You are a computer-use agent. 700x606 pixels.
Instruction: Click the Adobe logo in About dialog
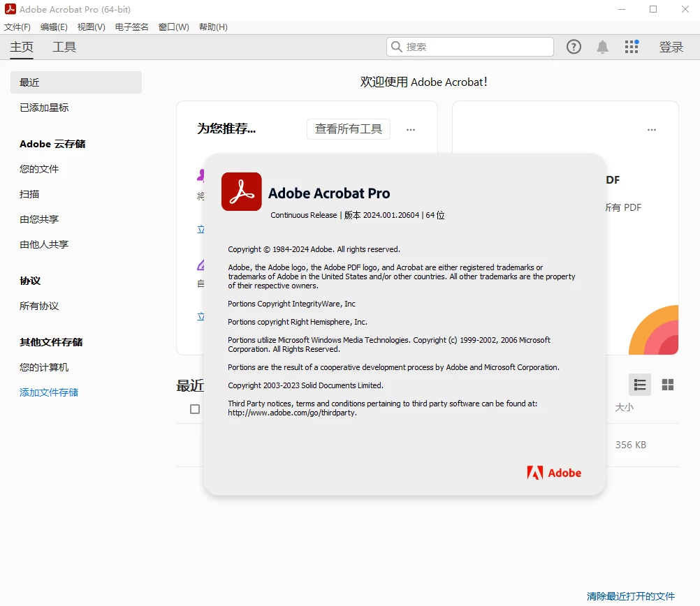tap(554, 473)
